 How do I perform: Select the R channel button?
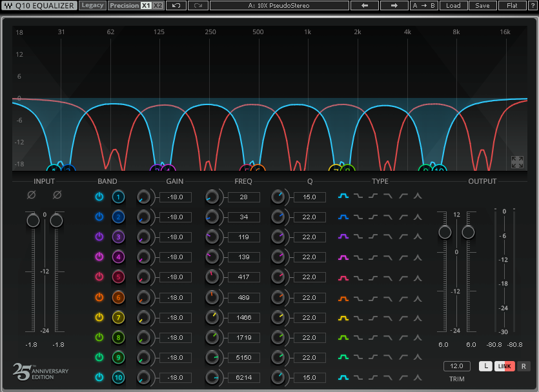(x=524, y=366)
